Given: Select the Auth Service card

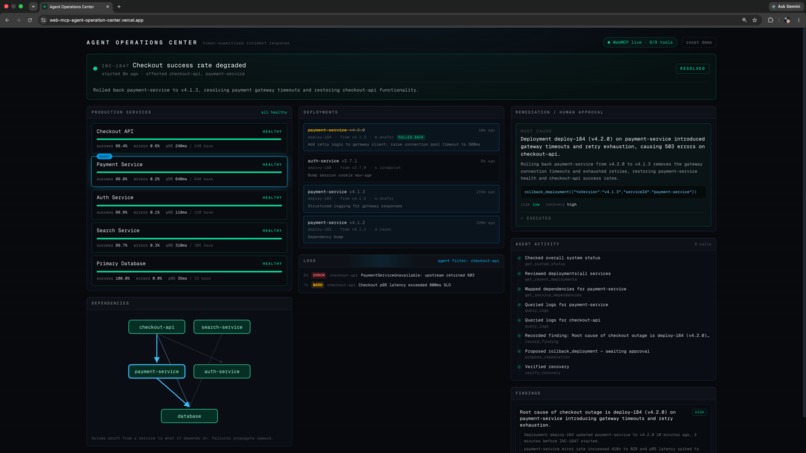Looking at the screenshot, I should (189, 204).
